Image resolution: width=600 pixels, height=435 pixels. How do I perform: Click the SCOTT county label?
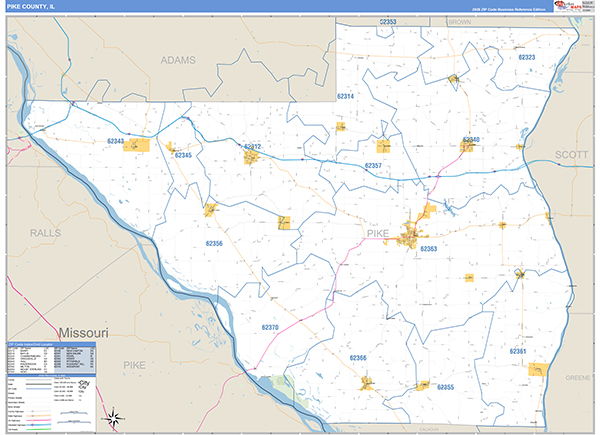tap(572, 155)
